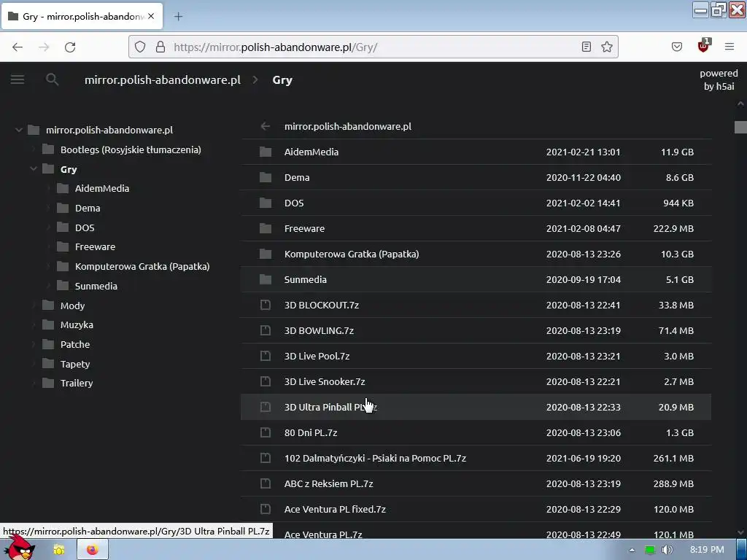Open Muzyka folder in sidebar tree

point(77,324)
